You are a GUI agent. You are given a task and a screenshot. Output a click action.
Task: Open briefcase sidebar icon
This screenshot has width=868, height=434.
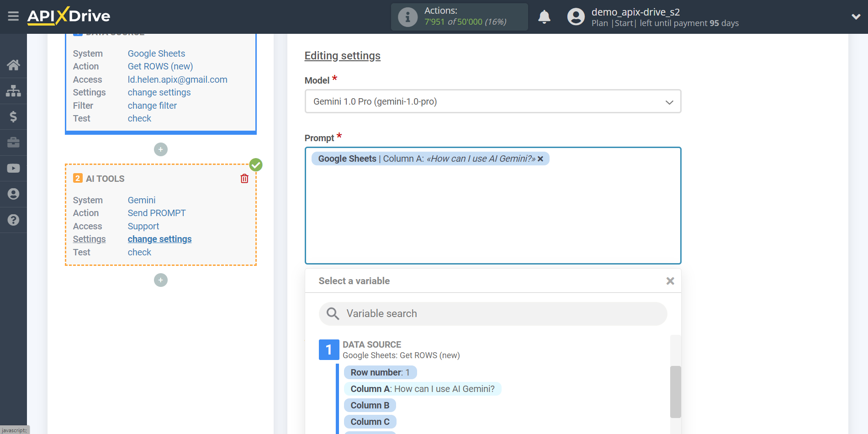point(13,143)
